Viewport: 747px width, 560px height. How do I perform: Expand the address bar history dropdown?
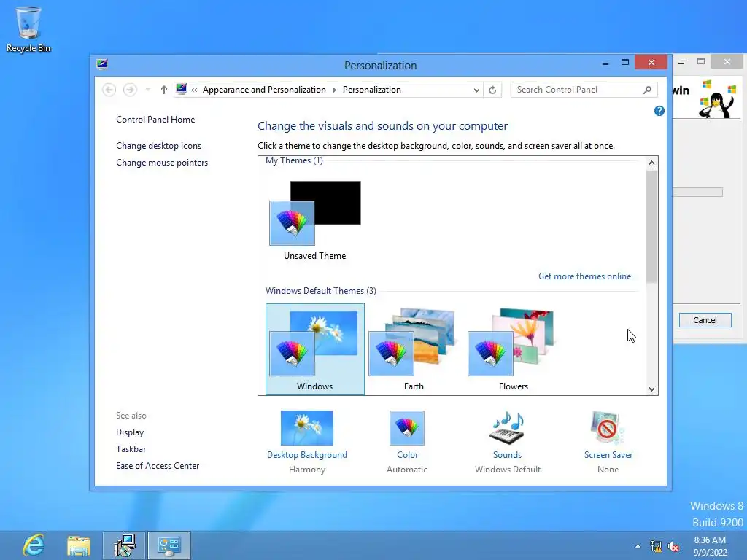tap(476, 90)
